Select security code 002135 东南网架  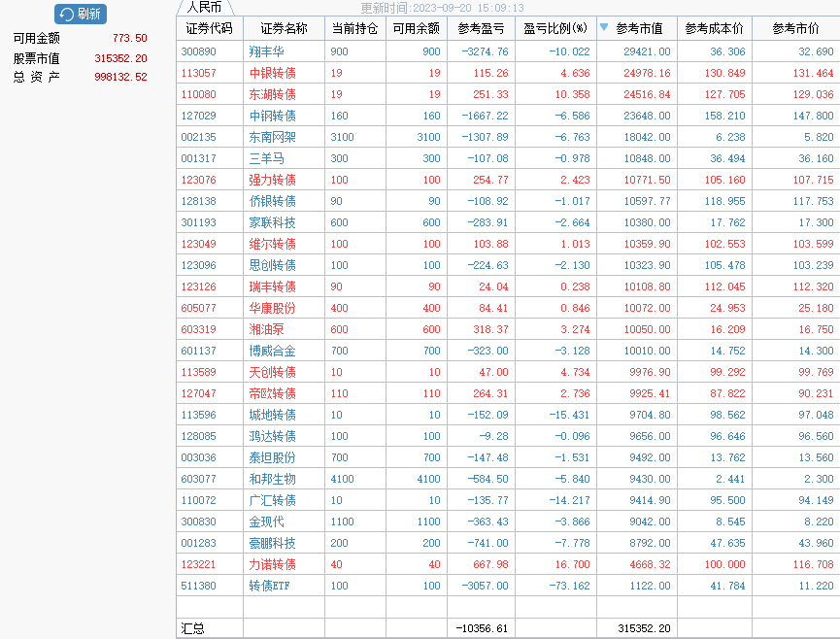point(198,137)
